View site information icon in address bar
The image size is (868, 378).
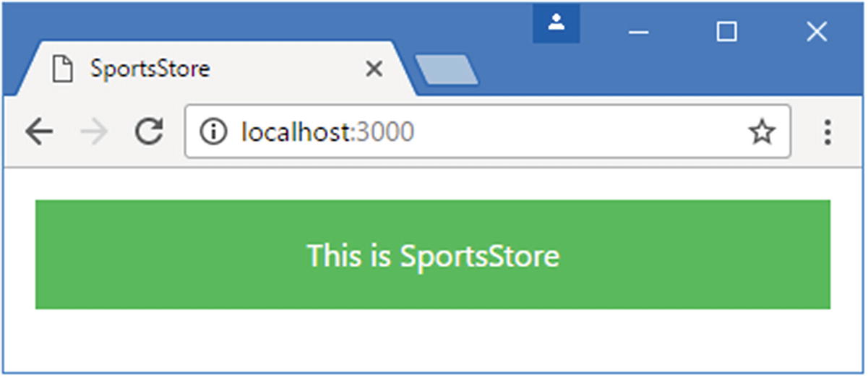coord(213,132)
